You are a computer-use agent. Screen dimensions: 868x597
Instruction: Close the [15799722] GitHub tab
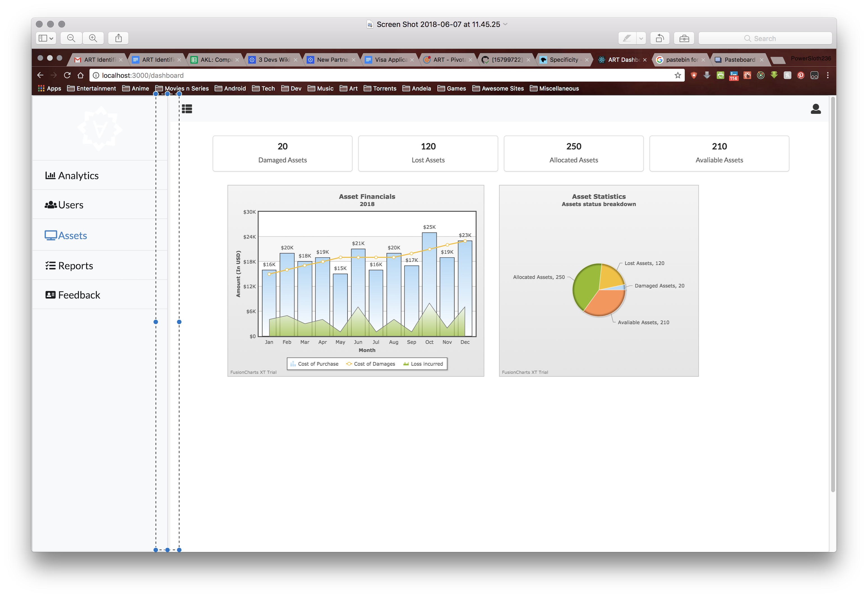tap(528, 60)
